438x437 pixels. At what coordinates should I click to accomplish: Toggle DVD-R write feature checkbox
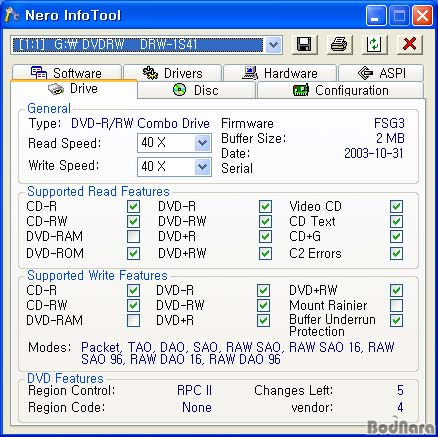(263, 290)
